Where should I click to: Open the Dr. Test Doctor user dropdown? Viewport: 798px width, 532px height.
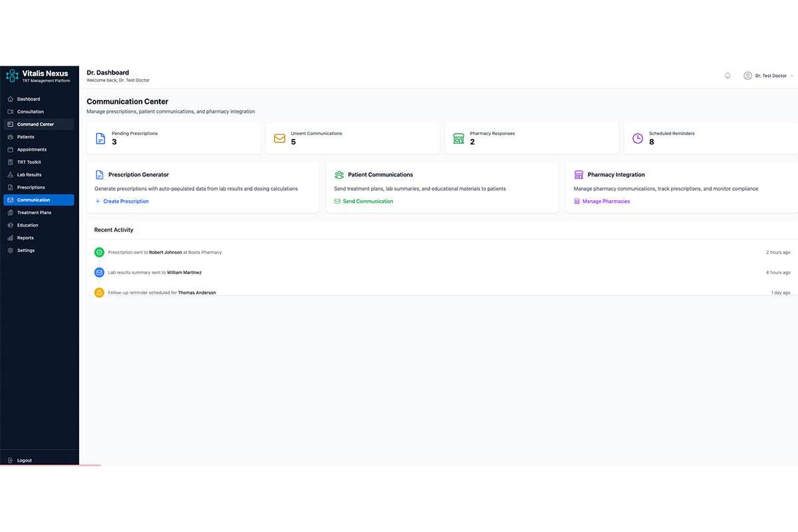pos(768,76)
